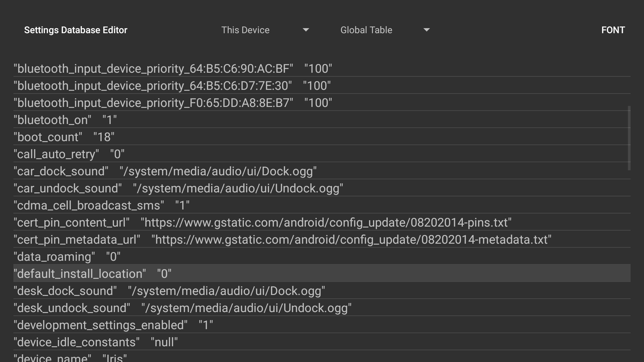Select the car_undock_sound entry
644x362 pixels.
(178, 188)
